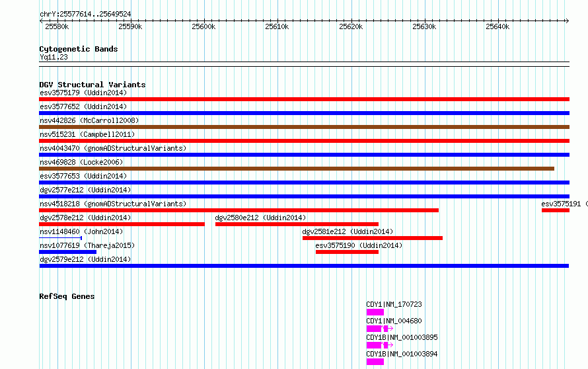Click the 25630k ruler tick label
588x369 pixels.
pyautogui.click(x=424, y=26)
